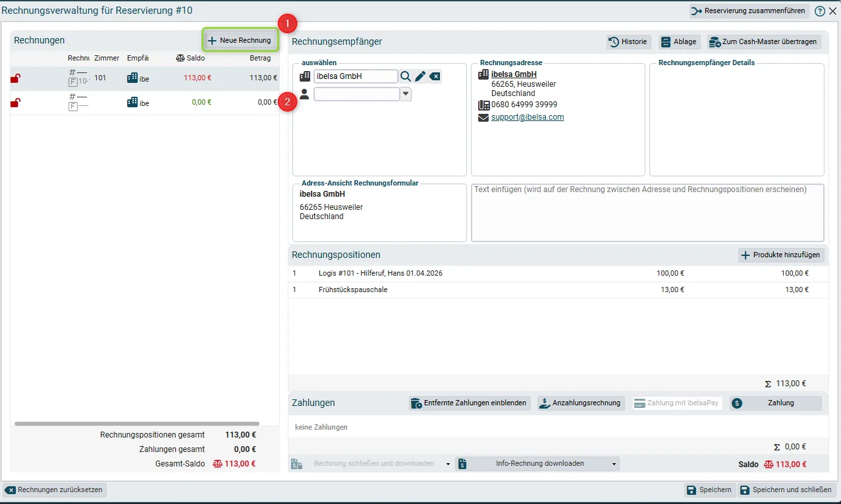Click the magnifier search icon beside ibelsa GmbH field
This screenshot has width=841, height=504.
[406, 76]
